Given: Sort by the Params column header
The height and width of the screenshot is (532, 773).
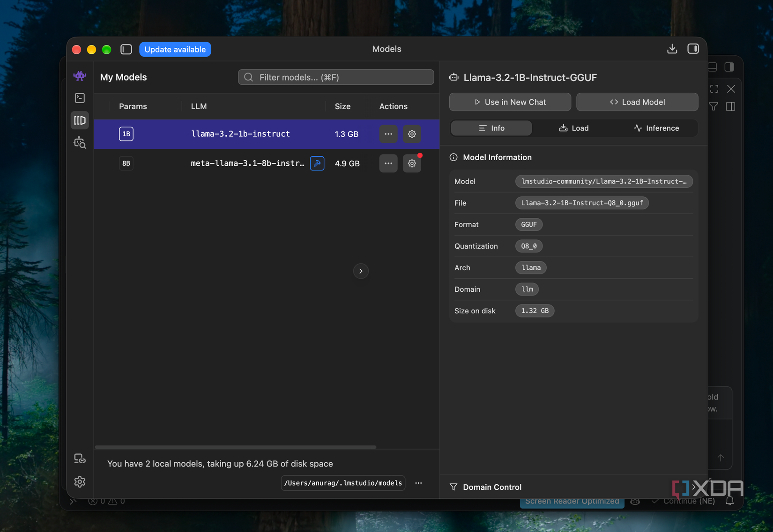Looking at the screenshot, I should coord(133,106).
